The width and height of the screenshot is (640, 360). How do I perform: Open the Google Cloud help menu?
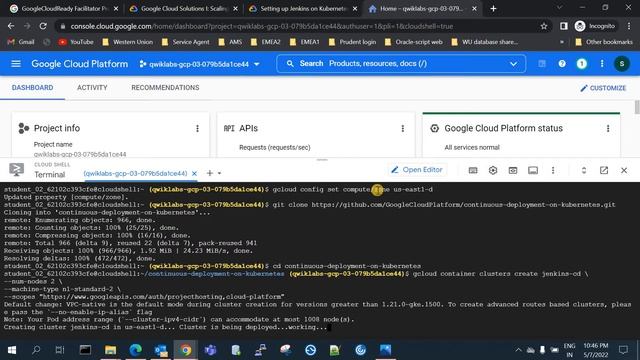pyautogui.click(x=562, y=64)
